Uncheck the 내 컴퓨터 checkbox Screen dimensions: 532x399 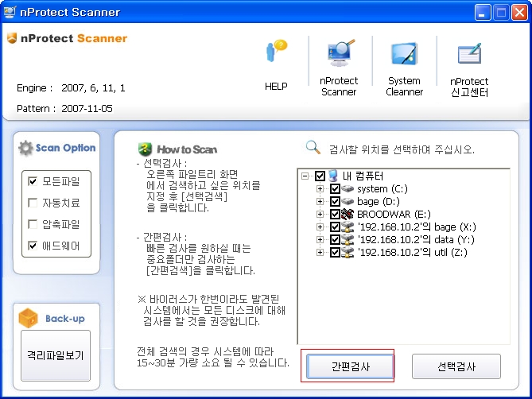320,176
